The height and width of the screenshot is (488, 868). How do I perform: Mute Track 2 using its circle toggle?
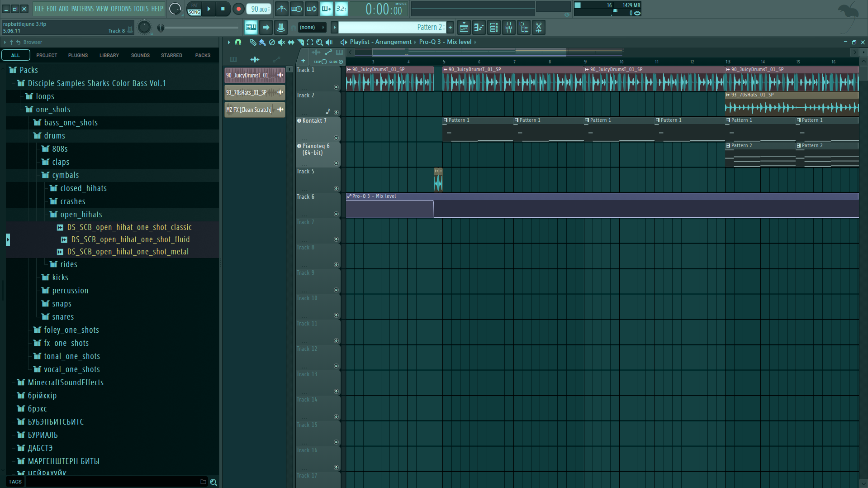336,112
